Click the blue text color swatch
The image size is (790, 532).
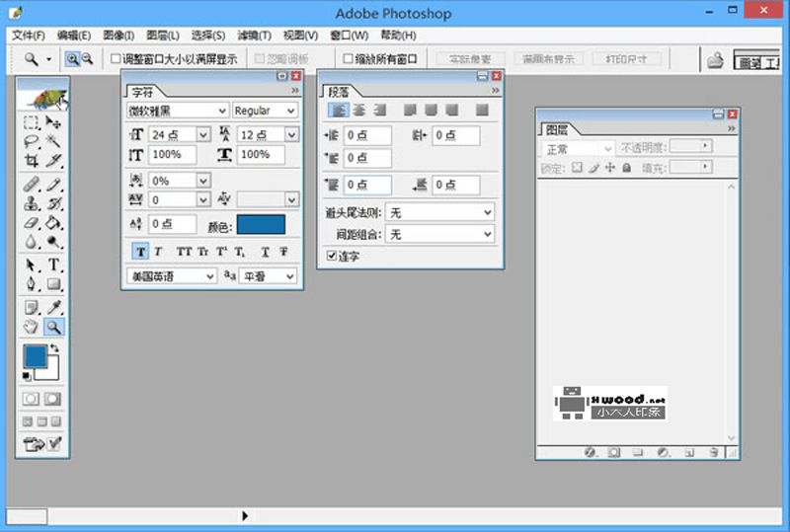pyautogui.click(x=261, y=225)
